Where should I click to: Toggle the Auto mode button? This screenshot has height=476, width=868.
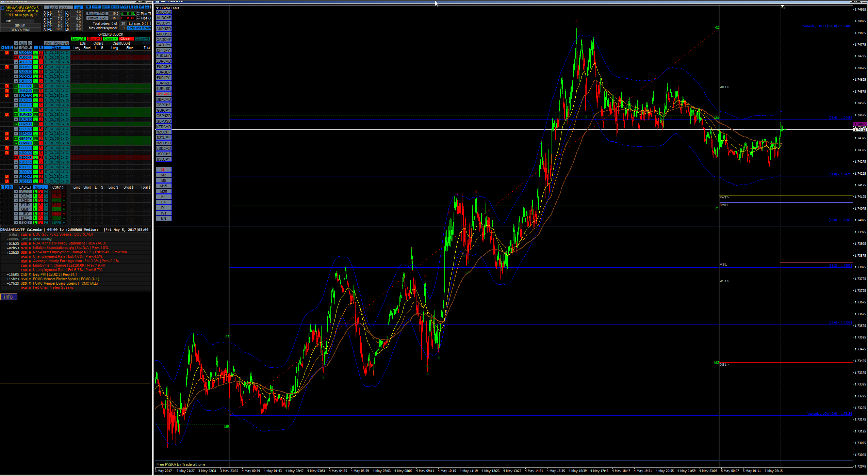pyautogui.click(x=23, y=43)
